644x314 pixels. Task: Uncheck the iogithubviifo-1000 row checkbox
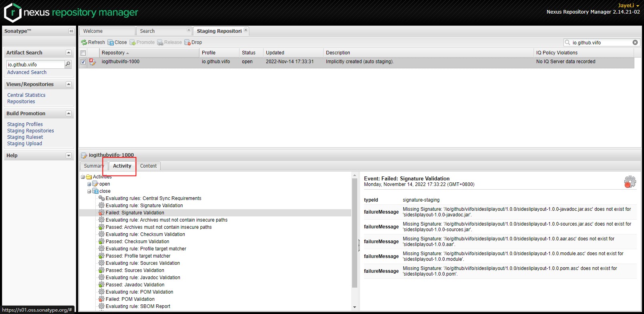pyautogui.click(x=83, y=62)
